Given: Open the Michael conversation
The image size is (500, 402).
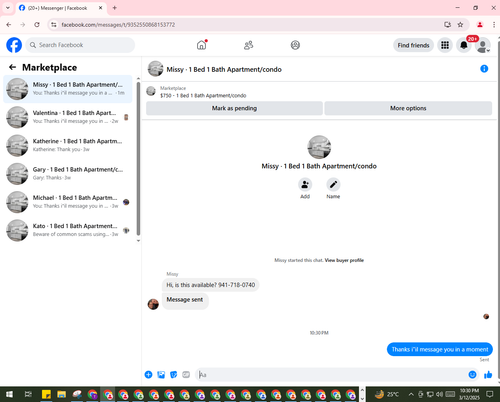Looking at the screenshot, I should (68, 202).
